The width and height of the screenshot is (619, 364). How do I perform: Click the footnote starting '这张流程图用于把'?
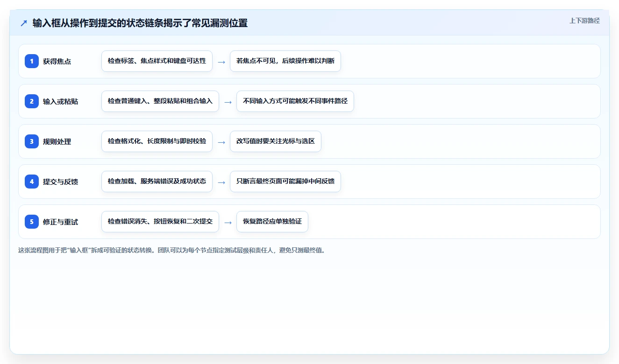[x=171, y=250]
